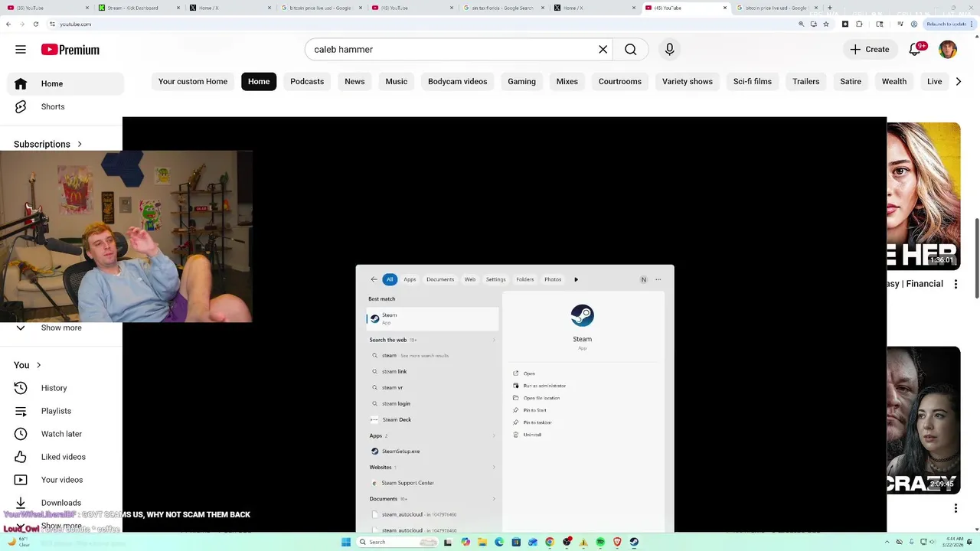Viewport: 980px width, 551px height.
Task: Select the News chip
Action: (x=354, y=82)
